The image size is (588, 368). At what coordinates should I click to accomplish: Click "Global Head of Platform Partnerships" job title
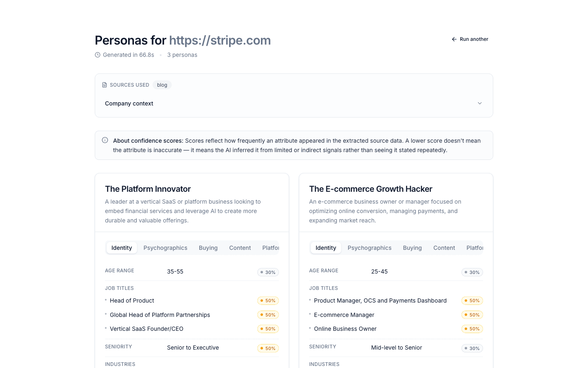pos(160,315)
